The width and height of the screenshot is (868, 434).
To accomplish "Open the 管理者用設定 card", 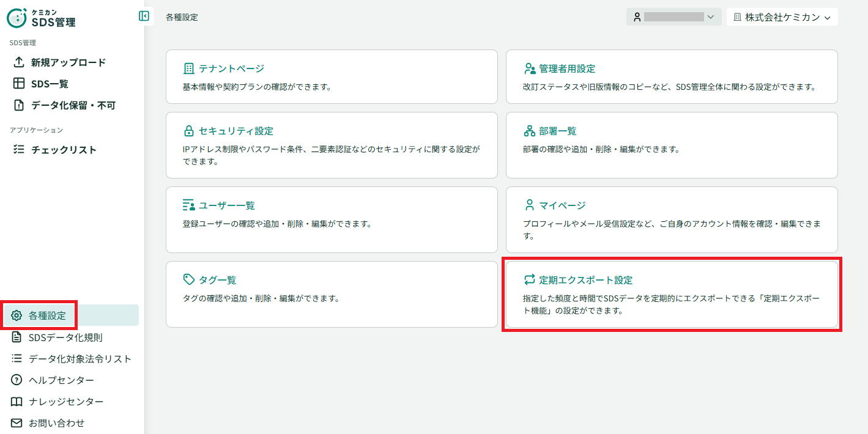I will pyautogui.click(x=672, y=77).
